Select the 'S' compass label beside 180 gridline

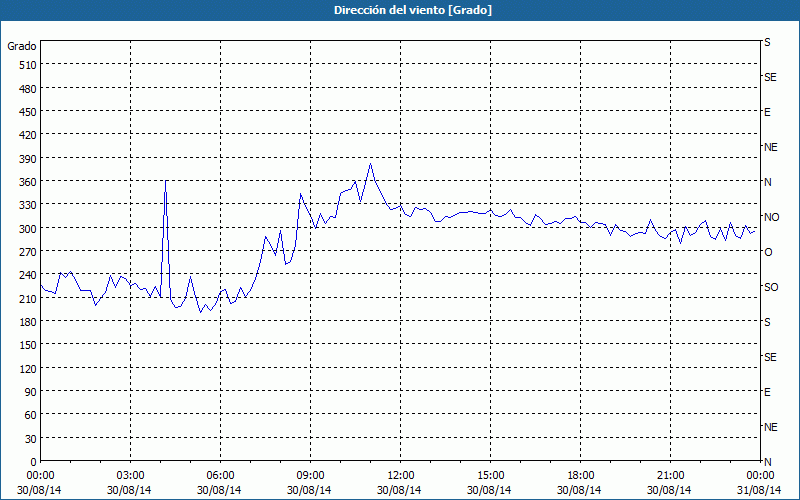coord(767,322)
